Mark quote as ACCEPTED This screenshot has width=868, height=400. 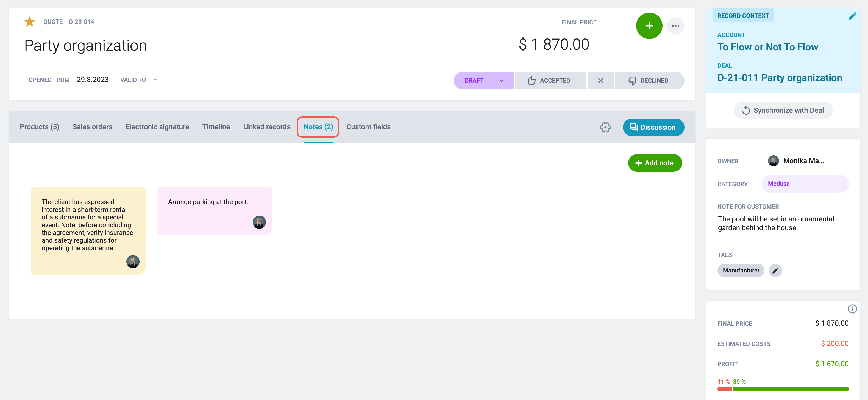550,81
